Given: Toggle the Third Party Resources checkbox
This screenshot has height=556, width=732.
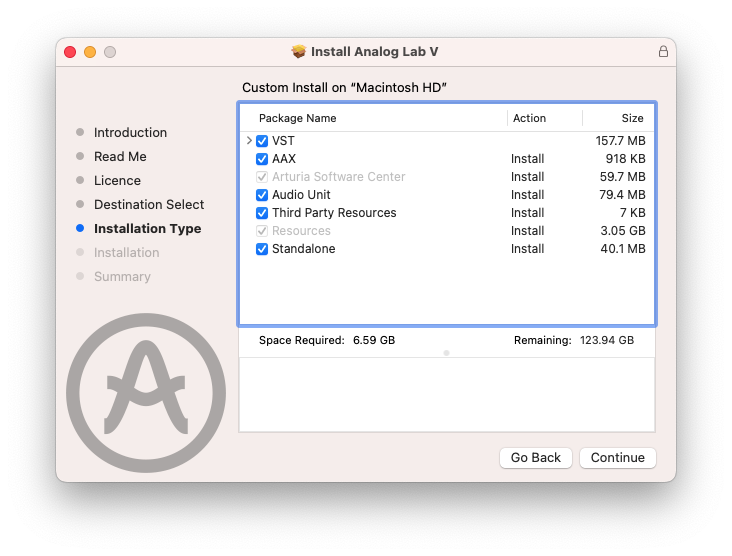Looking at the screenshot, I should [x=262, y=213].
